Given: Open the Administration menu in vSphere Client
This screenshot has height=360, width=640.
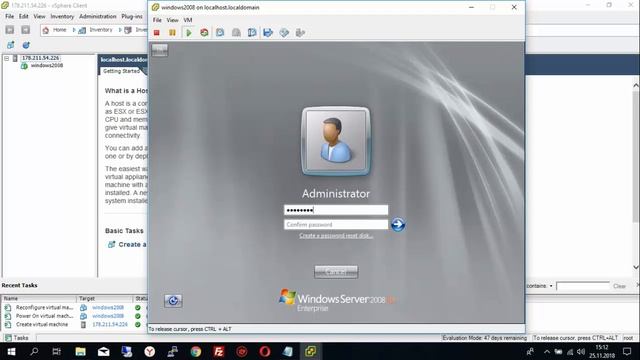Looking at the screenshot, I should click(x=98, y=16).
